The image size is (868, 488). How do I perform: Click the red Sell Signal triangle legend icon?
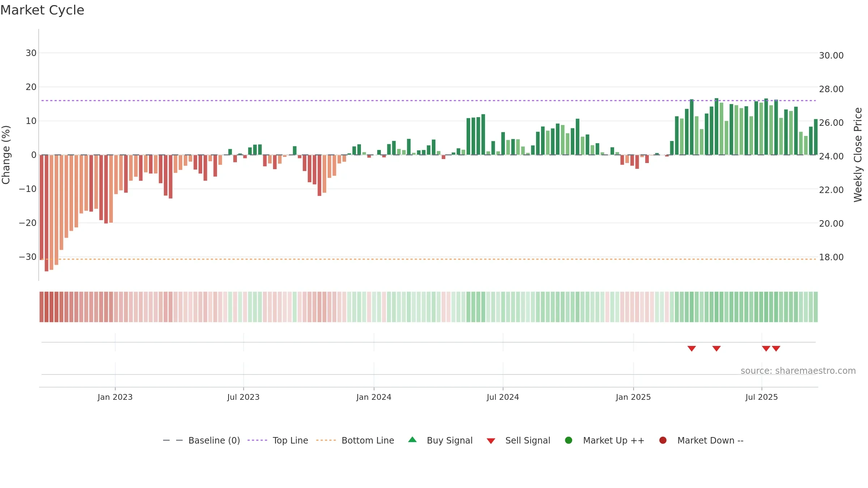coord(491,441)
